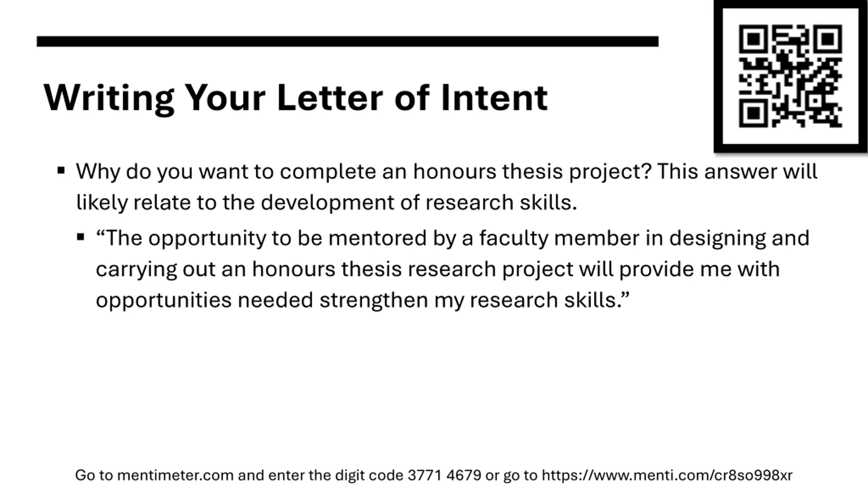Click the first square bullet marker
Viewport: 868px width, 488px height.
coord(61,170)
